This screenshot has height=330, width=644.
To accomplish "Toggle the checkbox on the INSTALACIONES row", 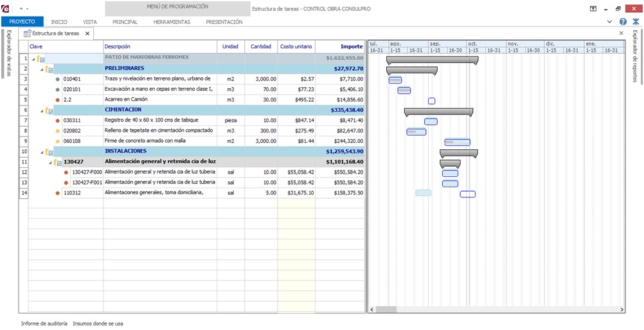I will [x=51, y=152].
